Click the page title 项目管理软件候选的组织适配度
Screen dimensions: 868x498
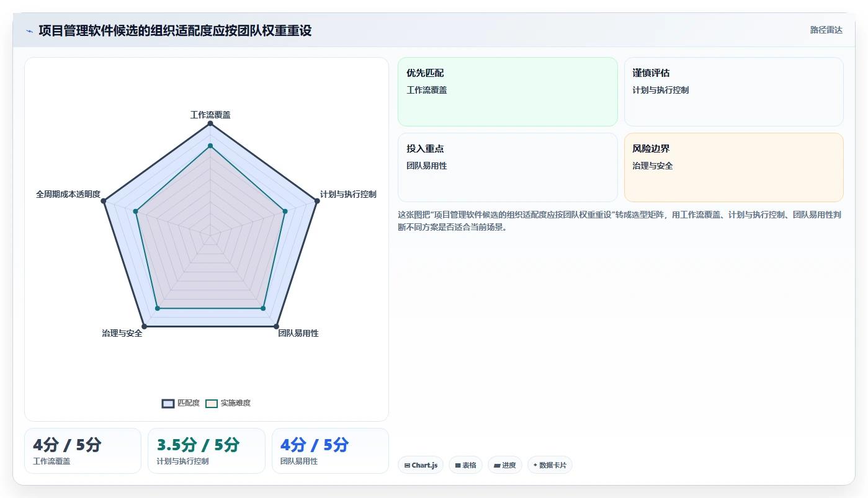[x=175, y=30]
